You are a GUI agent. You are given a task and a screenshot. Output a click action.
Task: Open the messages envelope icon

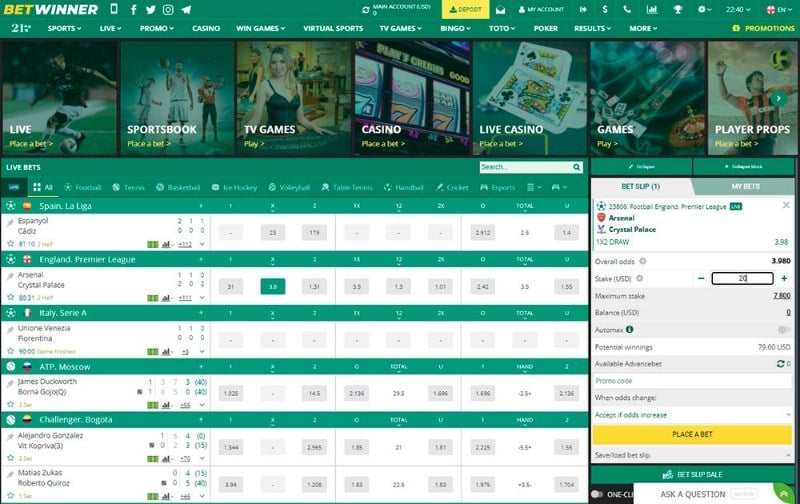500,10
